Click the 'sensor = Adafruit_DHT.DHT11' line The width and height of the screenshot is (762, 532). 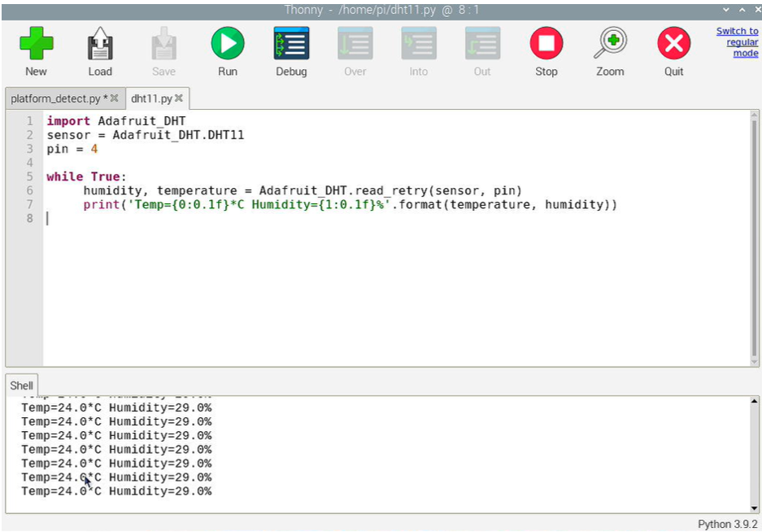[146, 135]
